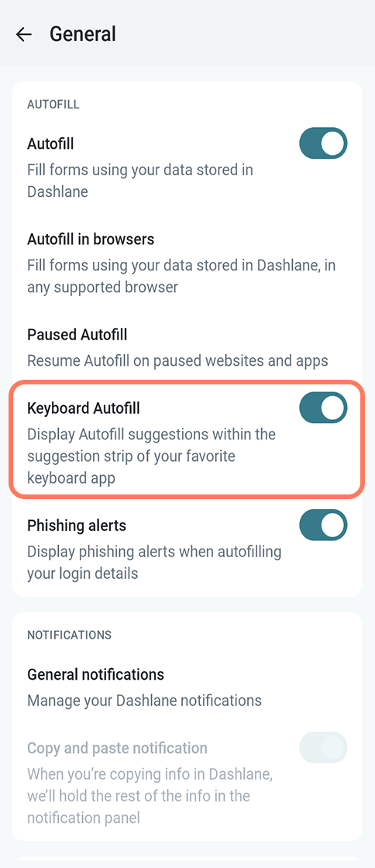Tap the Keyboard Autofill label text
This screenshot has height=868, width=375.
84,408
